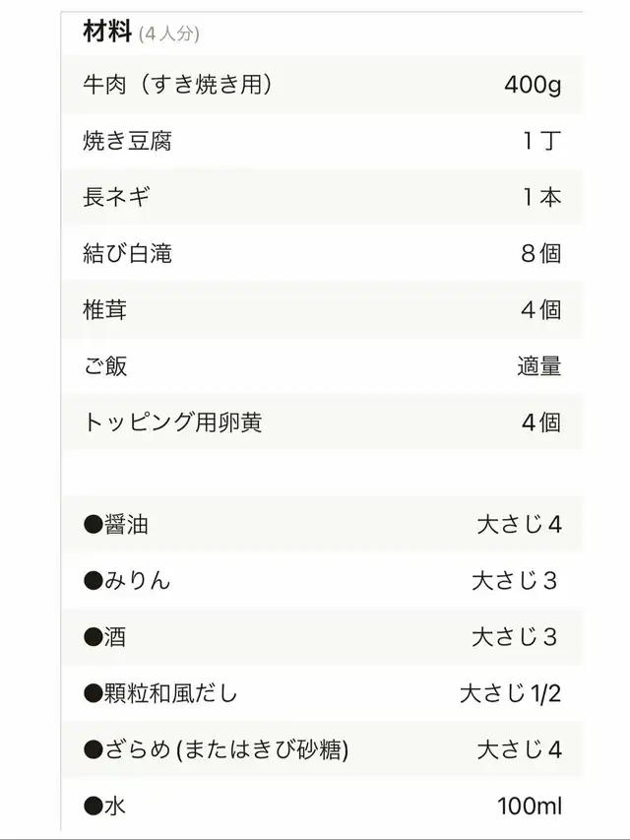Click the 1本 quantity for 長ネギ
Screen dimensions: 630x840
pyautogui.click(x=541, y=197)
